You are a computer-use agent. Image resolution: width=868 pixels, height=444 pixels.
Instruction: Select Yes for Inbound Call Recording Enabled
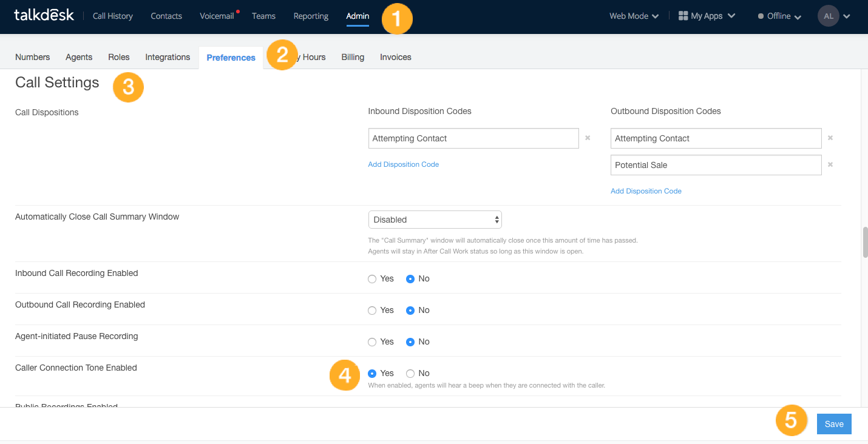click(x=372, y=279)
